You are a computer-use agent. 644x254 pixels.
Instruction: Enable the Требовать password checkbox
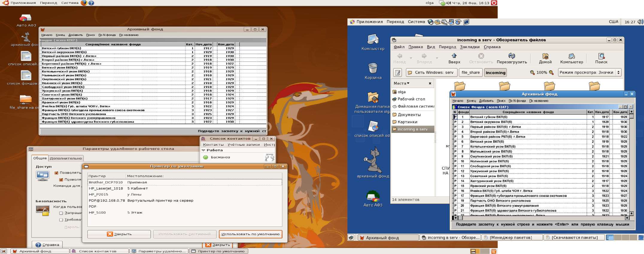click(x=61, y=220)
